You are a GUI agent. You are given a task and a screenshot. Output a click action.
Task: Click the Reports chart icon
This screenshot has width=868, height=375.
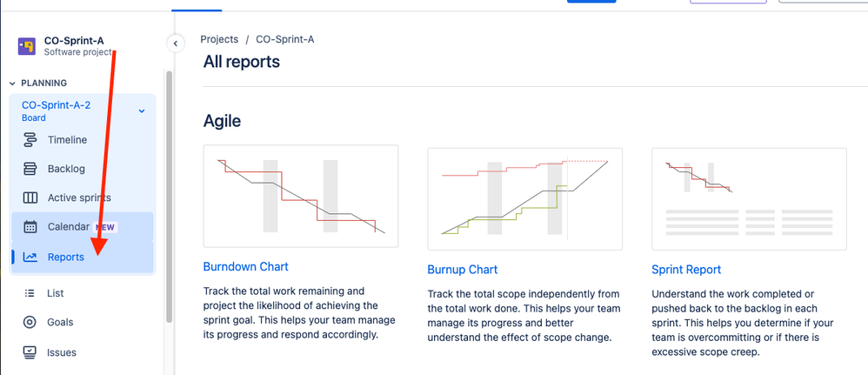[x=30, y=257]
